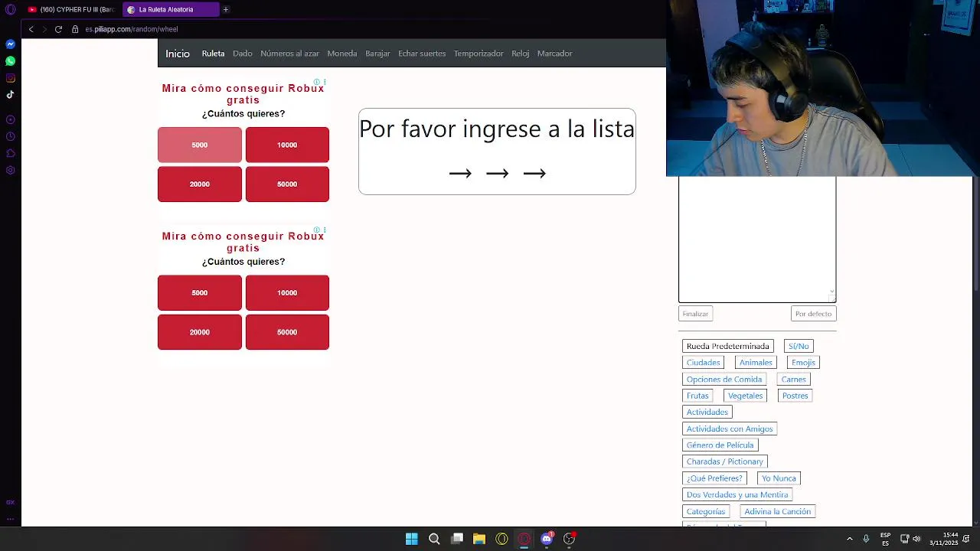The height and width of the screenshot is (551, 980).
Task: Select the Carnes preset
Action: (794, 380)
